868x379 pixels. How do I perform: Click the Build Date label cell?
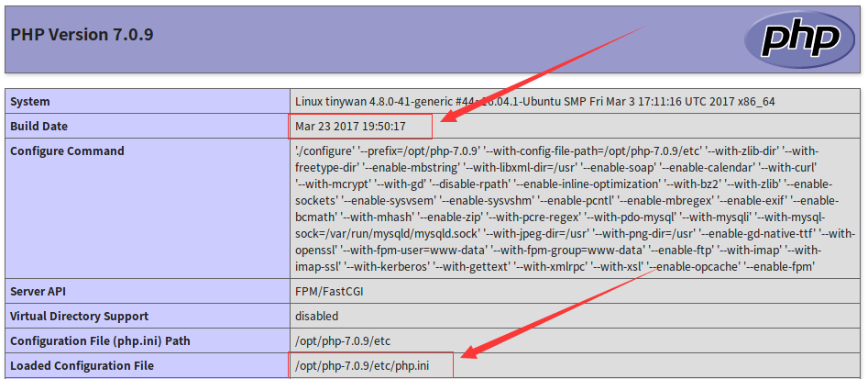[148, 127]
